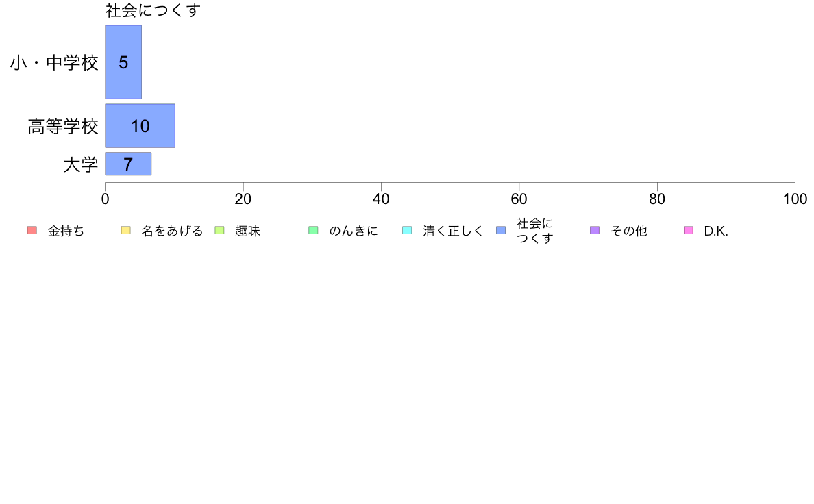Viewport: 814px width, 504px height.
Task: Click the その他 legend text
Action: [x=629, y=231]
